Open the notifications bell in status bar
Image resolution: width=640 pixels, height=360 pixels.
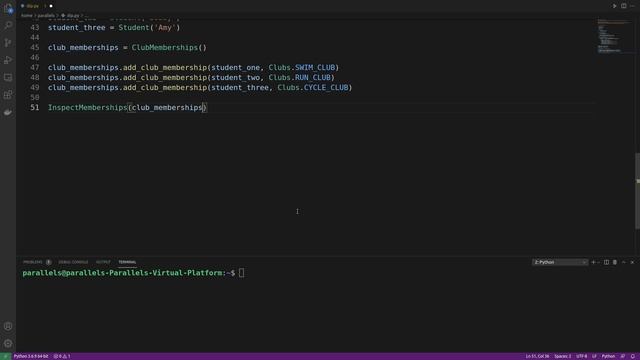coord(633,356)
